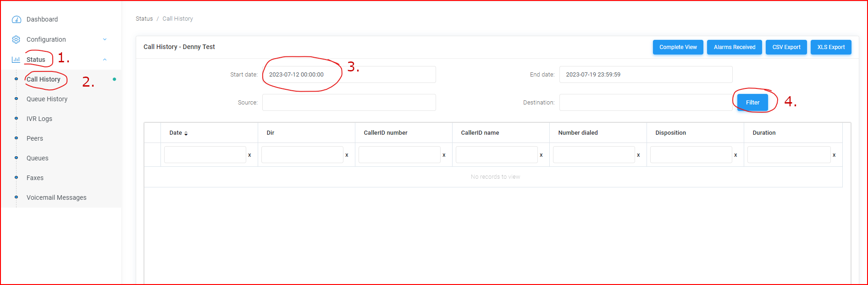868x285 pixels.
Task: Clear the Duration filter with x
Action: tap(834, 155)
